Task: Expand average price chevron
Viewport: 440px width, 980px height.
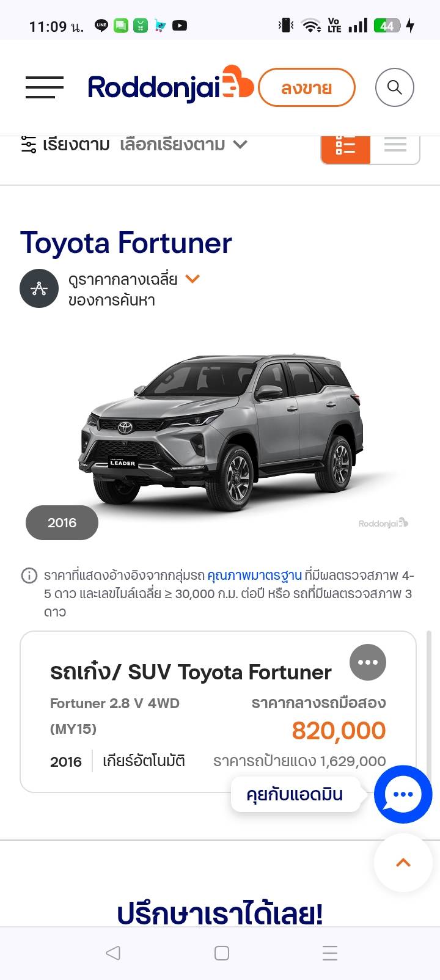Action: 193,279
